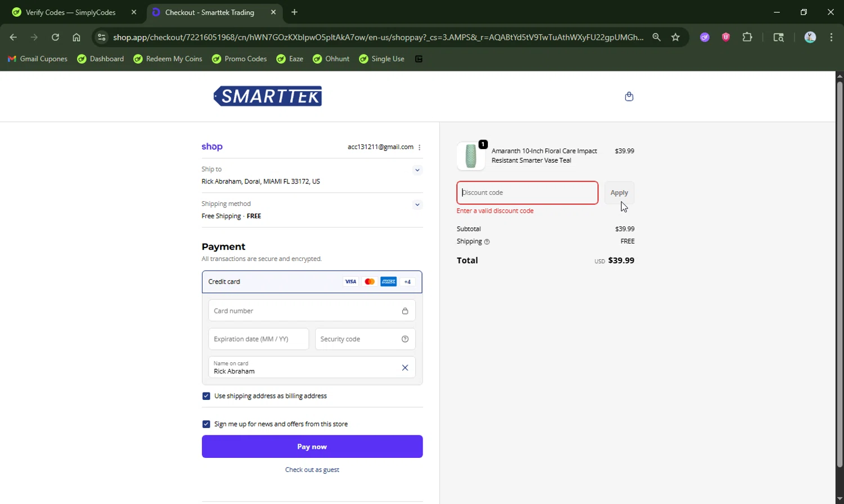The height and width of the screenshot is (504, 844).
Task: Open Eaze bookmark
Action: [290, 59]
